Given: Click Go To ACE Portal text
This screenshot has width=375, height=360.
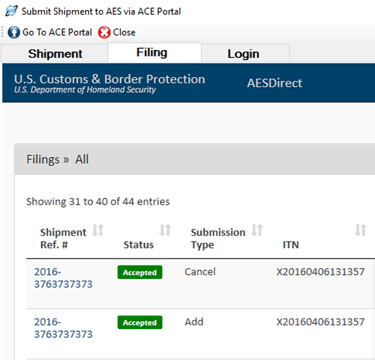Looking at the screenshot, I should click(x=57, y=32).
